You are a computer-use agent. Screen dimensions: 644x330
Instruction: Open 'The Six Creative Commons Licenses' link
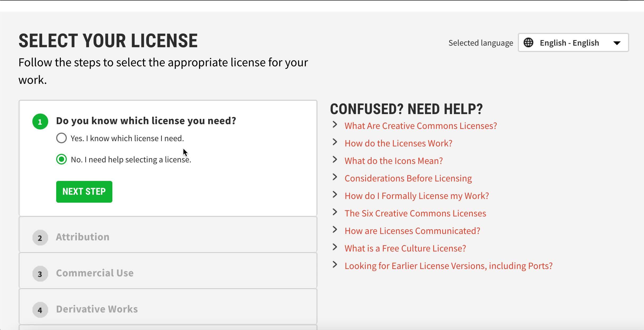tap(415, 213)
